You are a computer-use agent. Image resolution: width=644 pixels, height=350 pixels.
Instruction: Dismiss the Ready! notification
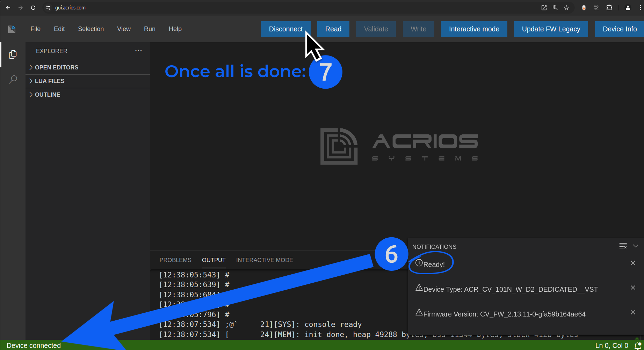(x=633, y=263)
